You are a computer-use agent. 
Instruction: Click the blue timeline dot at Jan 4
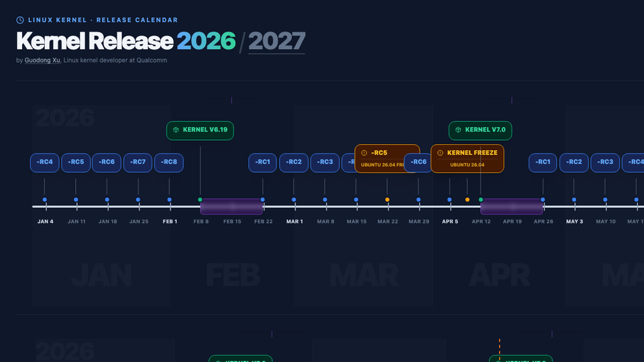[45, 200]
